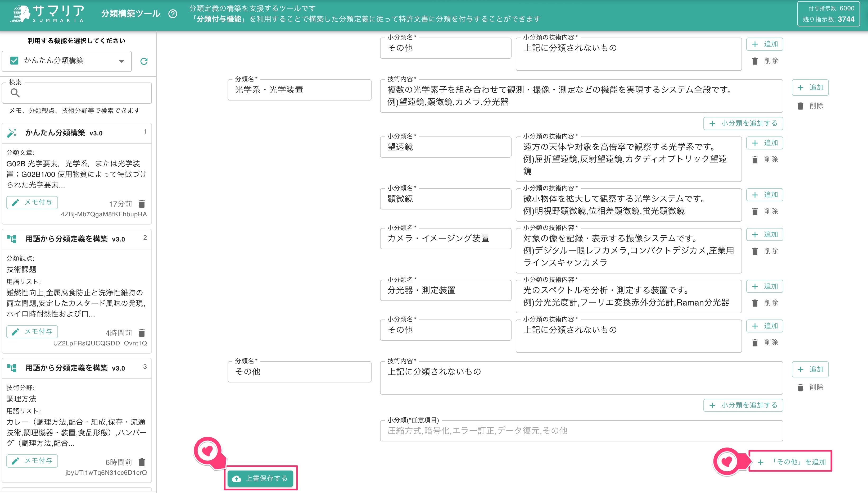Delete the history card posted 17分前
The height and width of the screenshot is (493, 868).
(142, 204)
